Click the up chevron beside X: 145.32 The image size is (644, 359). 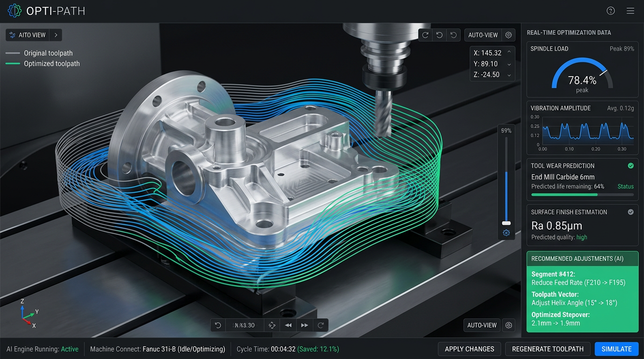coord(509,53)
